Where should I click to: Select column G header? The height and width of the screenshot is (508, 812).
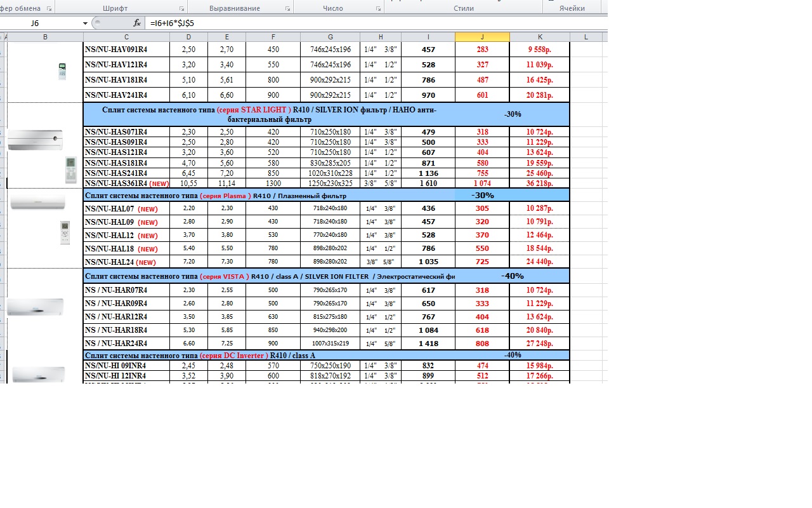tap(330, 37)
